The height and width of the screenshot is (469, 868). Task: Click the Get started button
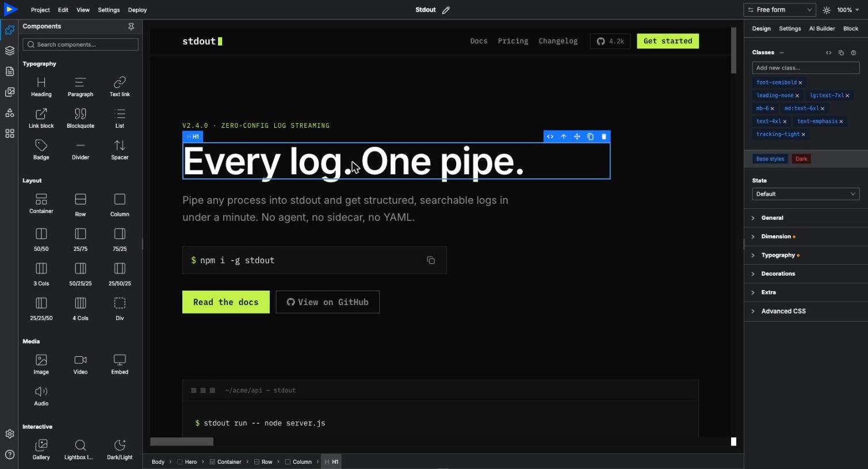pyautogui.click(x=668, y=41)
